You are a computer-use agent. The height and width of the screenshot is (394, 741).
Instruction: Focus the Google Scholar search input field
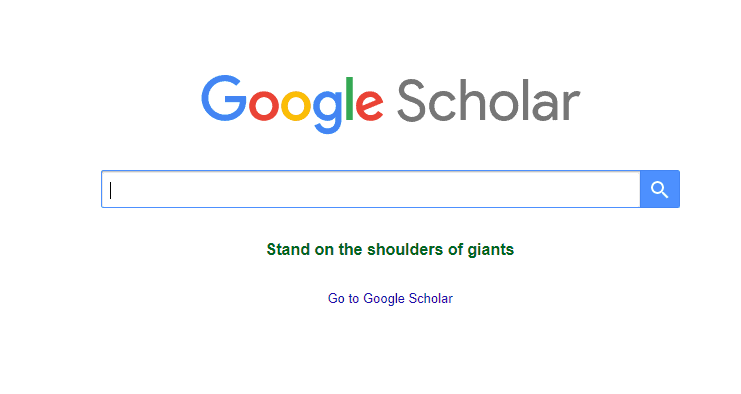click(x=371, y=189)
